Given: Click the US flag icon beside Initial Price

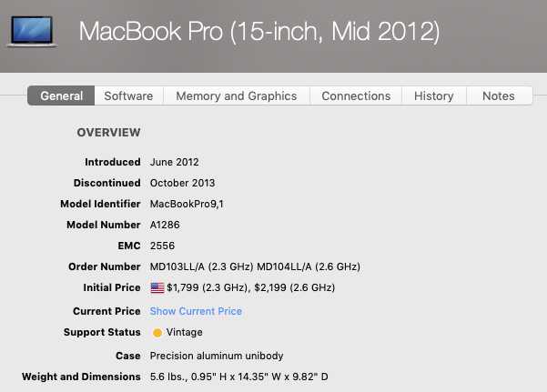Looking at the screenshot, I should [157, 287].
